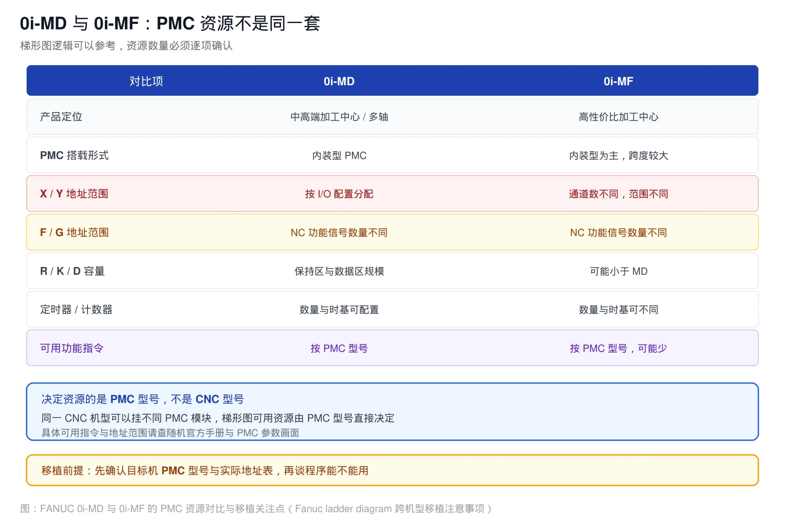This screenshot has height=532, width=785.
Task: Select the "X / Y 地址范围" row label
Action: 74,194
